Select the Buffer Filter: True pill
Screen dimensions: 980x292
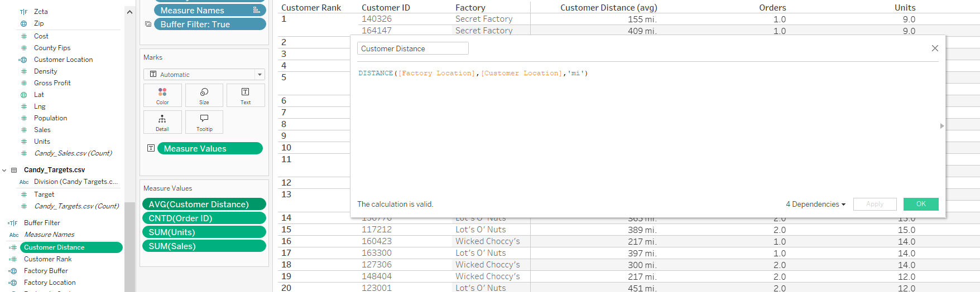point(210,24)
